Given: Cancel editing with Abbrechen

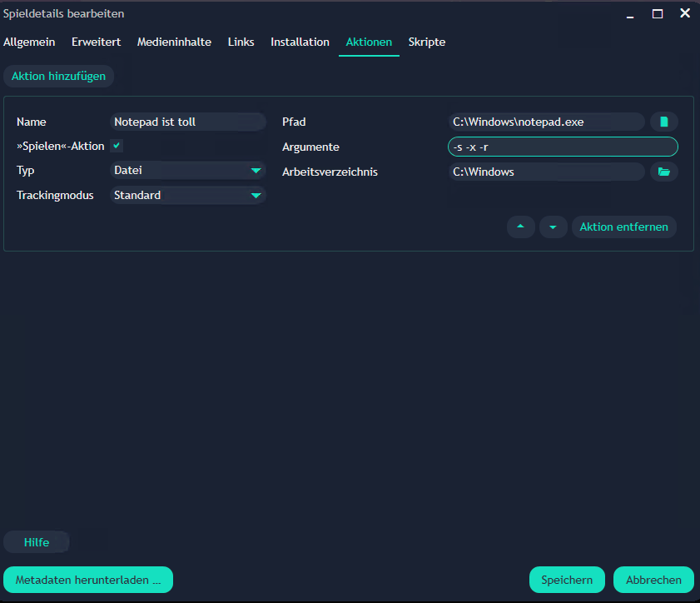Looking at the screenshot, I should (653, 580).
